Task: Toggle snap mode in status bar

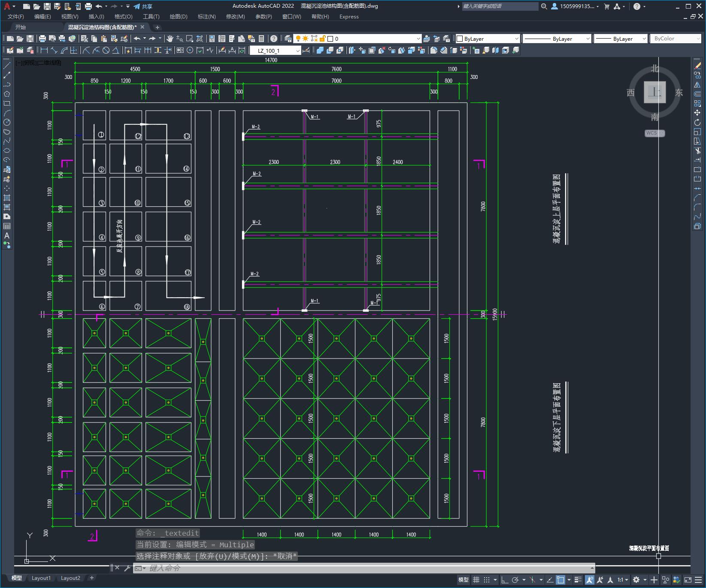Action: coord(486,580)
